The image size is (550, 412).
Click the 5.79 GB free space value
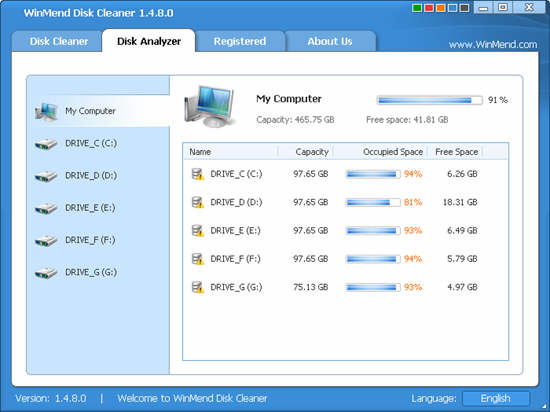pos(462,259)
